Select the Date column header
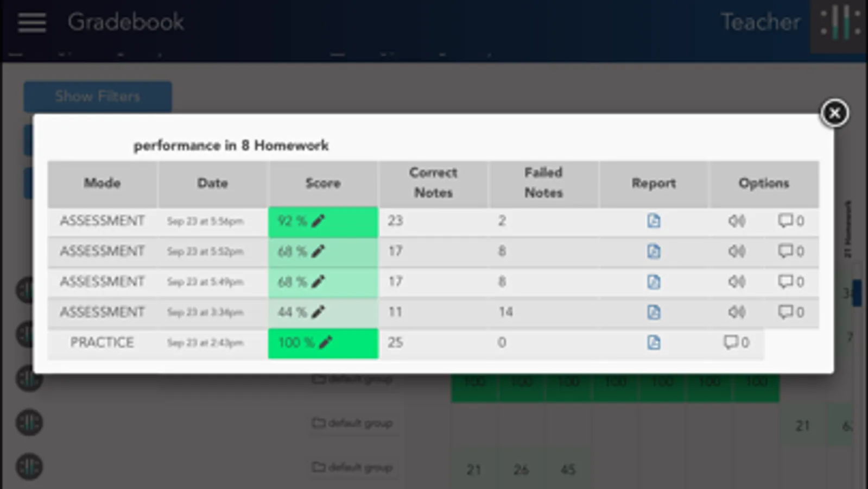The image size is (868, 489). coord(212,183)
